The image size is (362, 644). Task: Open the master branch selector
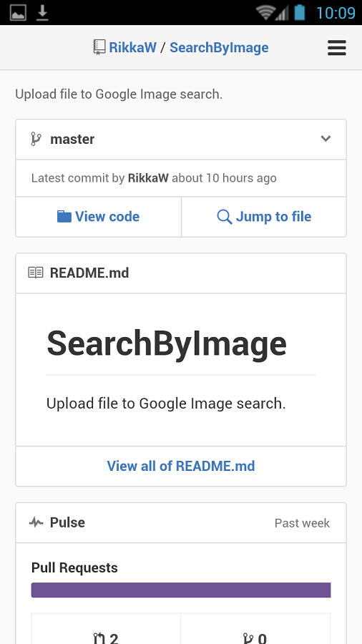click(x=181, y=140)
